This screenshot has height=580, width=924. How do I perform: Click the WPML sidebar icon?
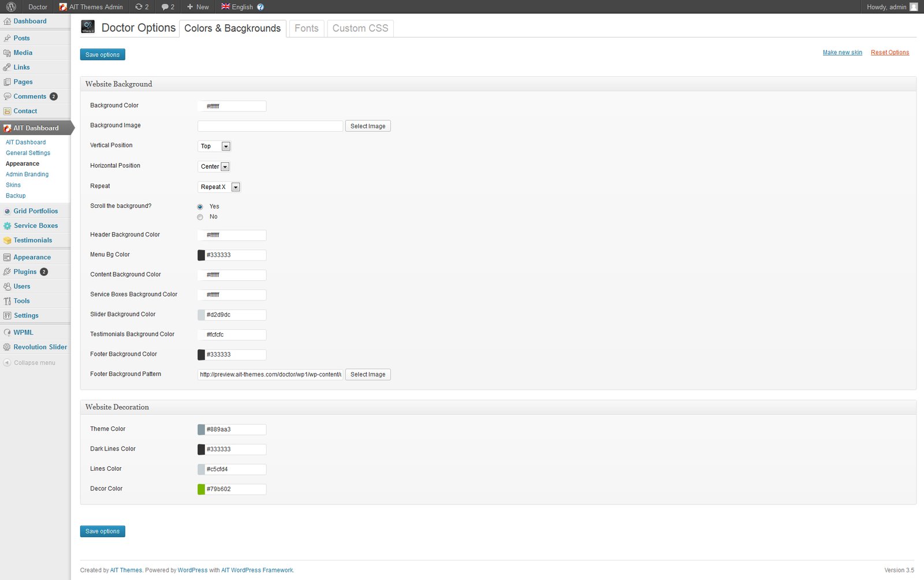(x=7, y=333)
